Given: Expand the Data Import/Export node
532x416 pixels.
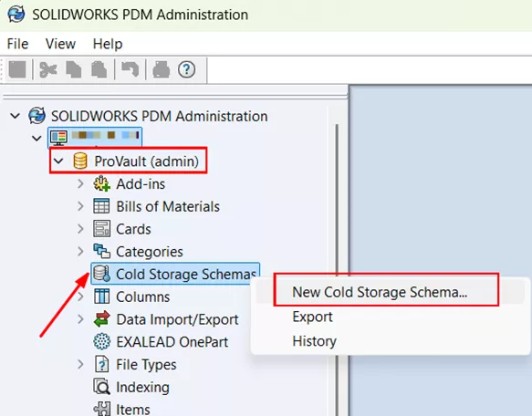Looking at the screenshot, I should click(x=80, y=319).
